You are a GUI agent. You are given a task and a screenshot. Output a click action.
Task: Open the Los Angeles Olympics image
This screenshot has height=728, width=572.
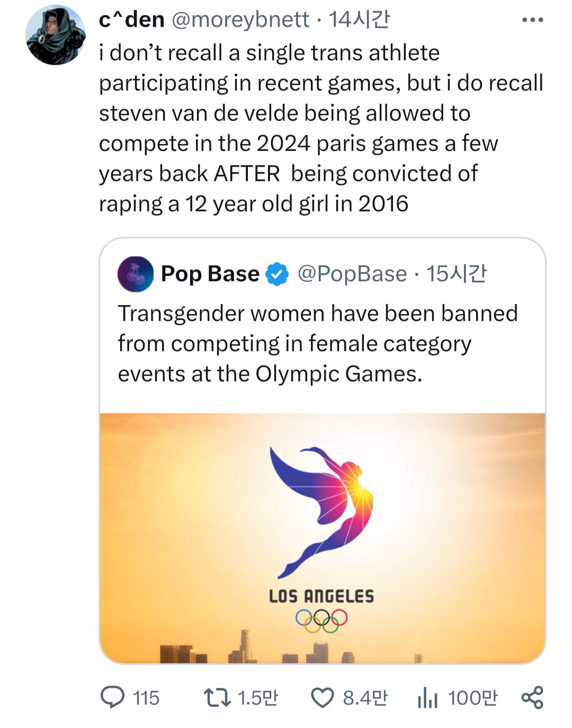322,537
